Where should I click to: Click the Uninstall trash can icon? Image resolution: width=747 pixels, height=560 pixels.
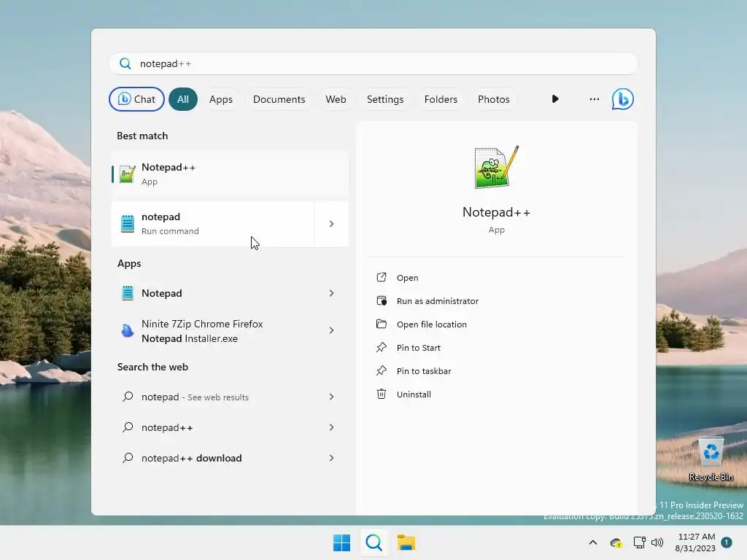pyautogui.click(x=382, y=394)
